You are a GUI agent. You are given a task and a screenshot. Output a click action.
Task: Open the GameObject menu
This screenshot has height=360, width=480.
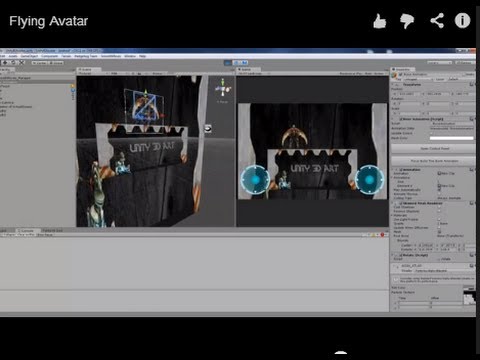click(x=30, y=56)
